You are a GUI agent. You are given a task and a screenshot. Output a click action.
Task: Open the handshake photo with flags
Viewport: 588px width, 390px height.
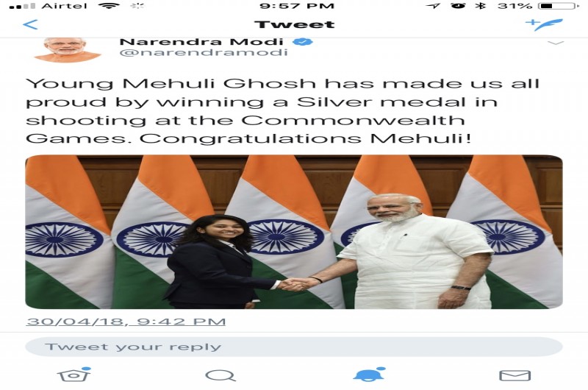point(293,232)
